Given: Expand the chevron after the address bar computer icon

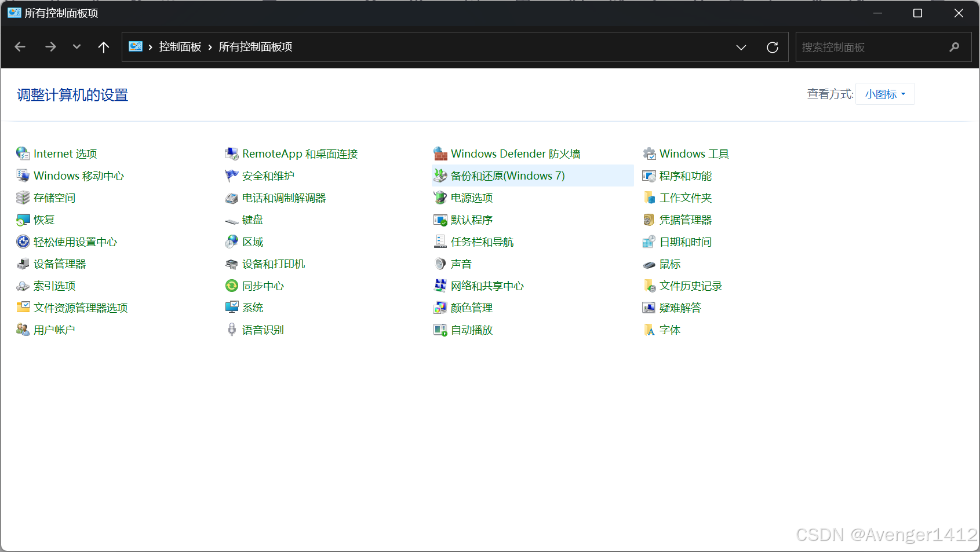Looking at the screenshot, I should [x=150, y=47].
